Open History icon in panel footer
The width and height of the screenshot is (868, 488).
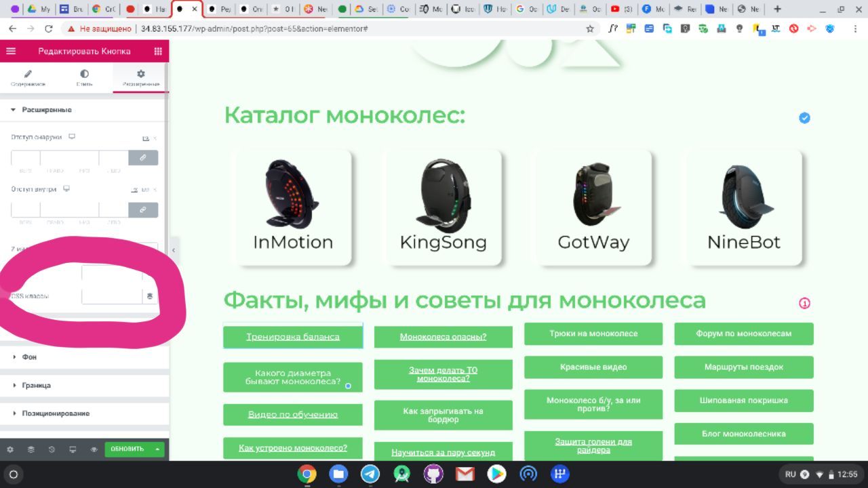52,449
